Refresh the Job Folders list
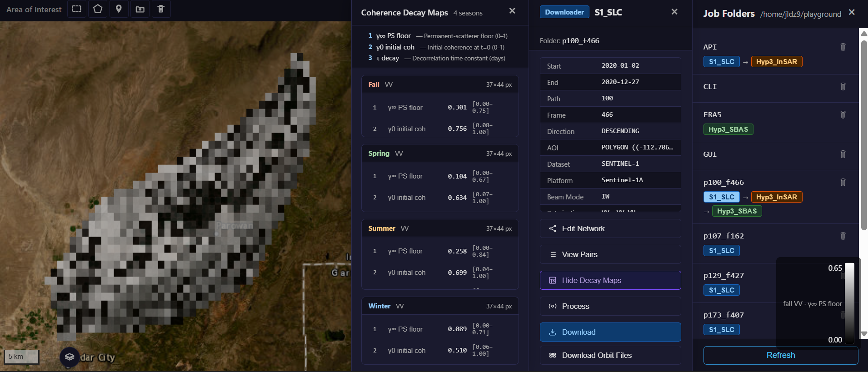Image resolution: width=868 pixels, height=372 pixels. pyautogui.click(x=780, y=355)
